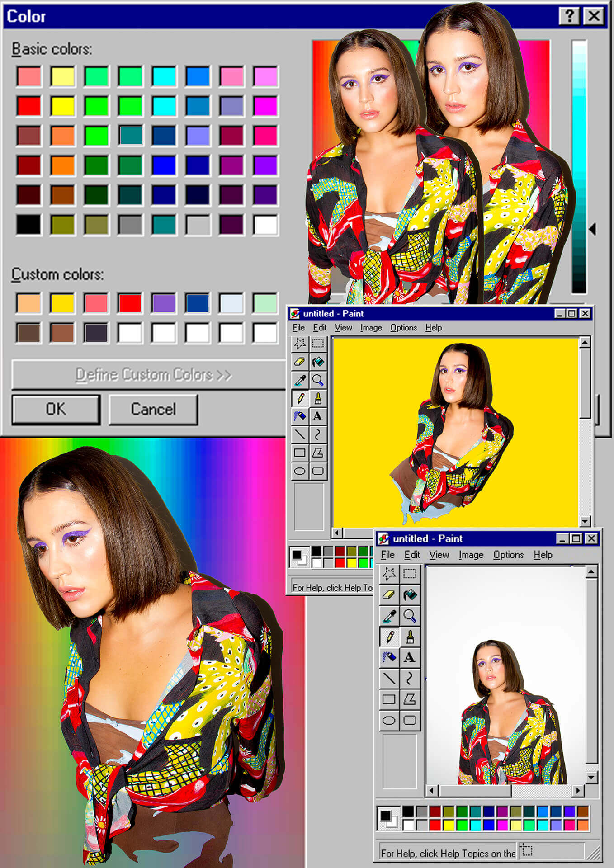Select Polygon tool in lower Paint window

[x=410, y=699]
